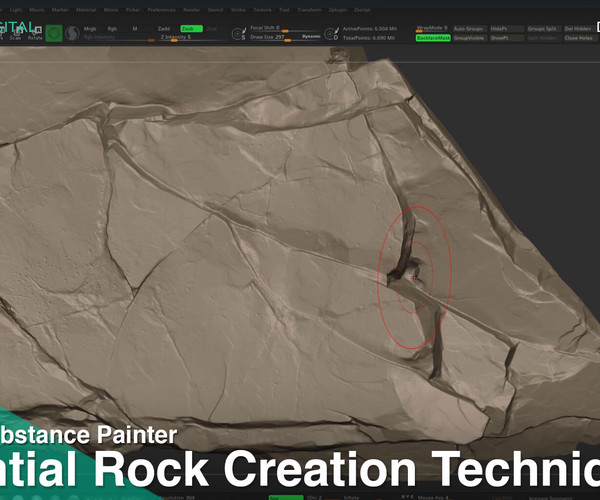
Task: Click the draw size D brush icon
Action: point(331,34)
